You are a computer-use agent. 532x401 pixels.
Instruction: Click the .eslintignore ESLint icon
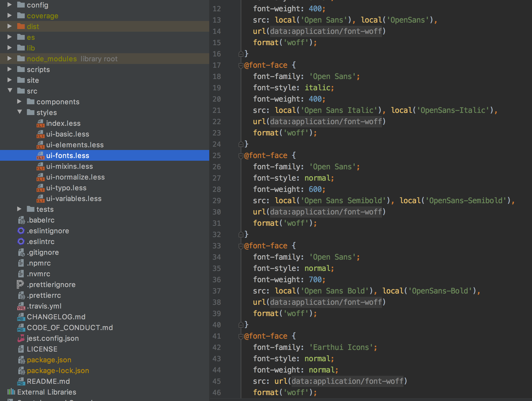point(21,231)
